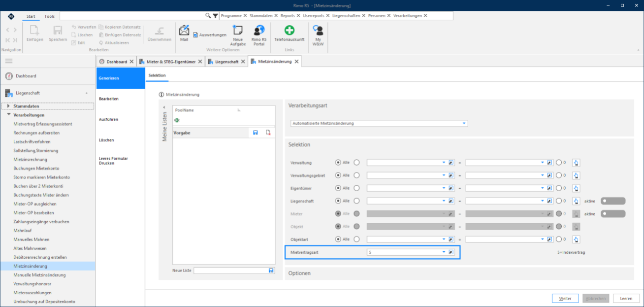Viewport: 644px width, 307px height.
Task: Click the Weiter button
Action: (x=565, y=299)
